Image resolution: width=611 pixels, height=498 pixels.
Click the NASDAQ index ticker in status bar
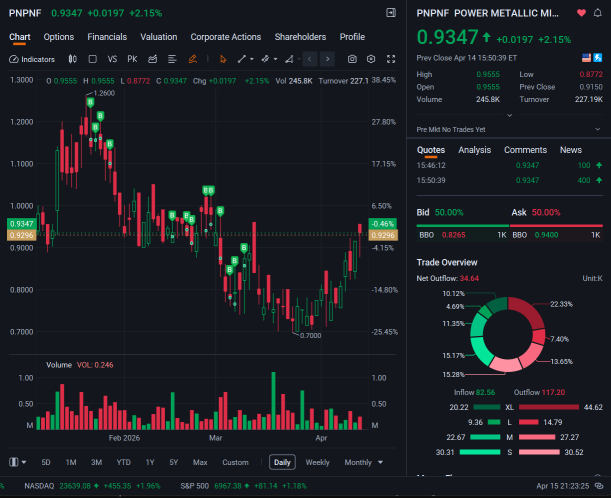pos(92,486)
